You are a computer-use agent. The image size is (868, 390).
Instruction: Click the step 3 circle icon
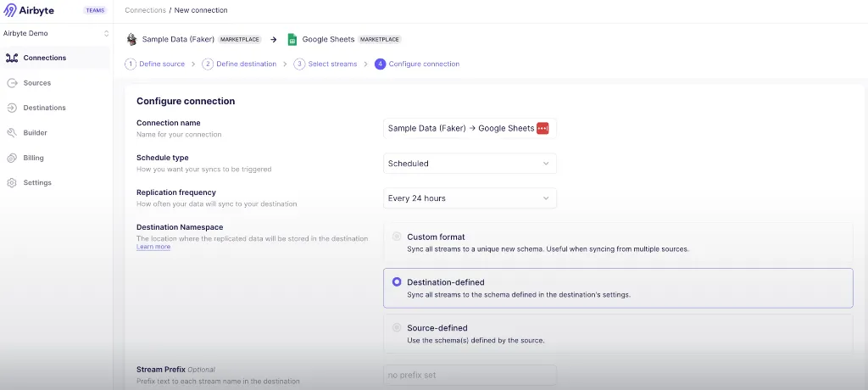pos(299,64)
